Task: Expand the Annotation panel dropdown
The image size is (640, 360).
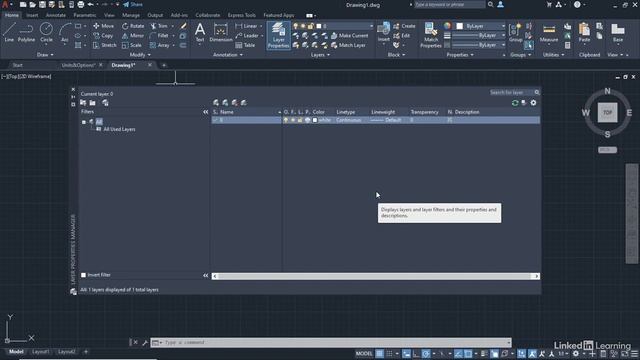Action: click(x=228, y=55)
